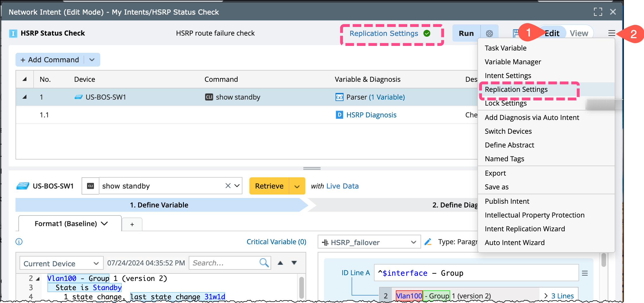Image resolution: width=644 pixels, height=303 pixels.
Task: Choose Publish Intent from the menu
Action: click(507, 201)
